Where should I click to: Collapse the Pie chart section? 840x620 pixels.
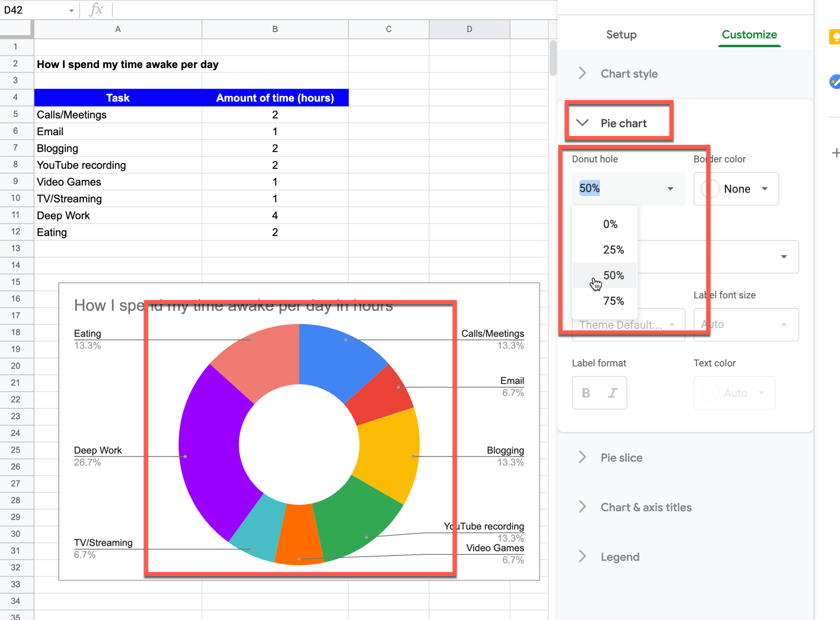coord(618,123)
